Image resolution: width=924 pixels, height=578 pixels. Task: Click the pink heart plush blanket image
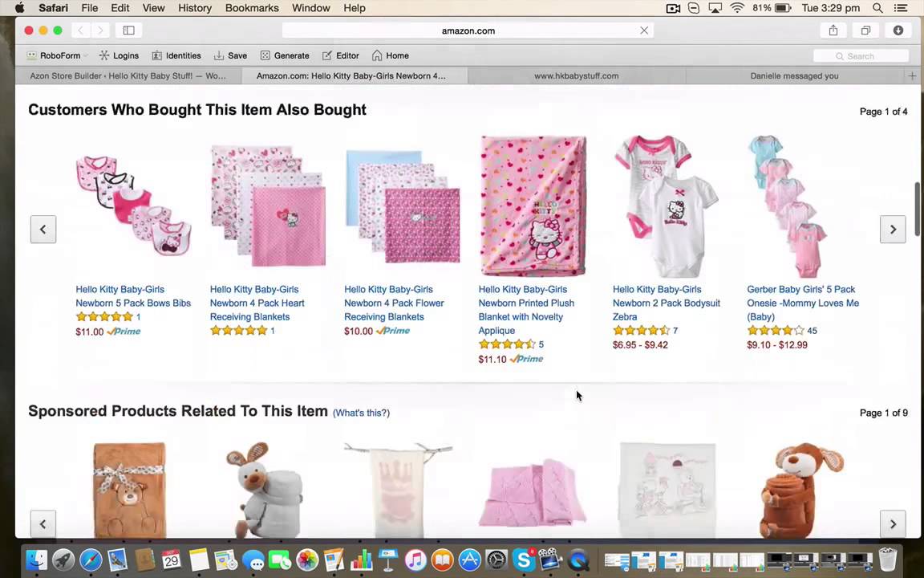[x=533, y=206]
